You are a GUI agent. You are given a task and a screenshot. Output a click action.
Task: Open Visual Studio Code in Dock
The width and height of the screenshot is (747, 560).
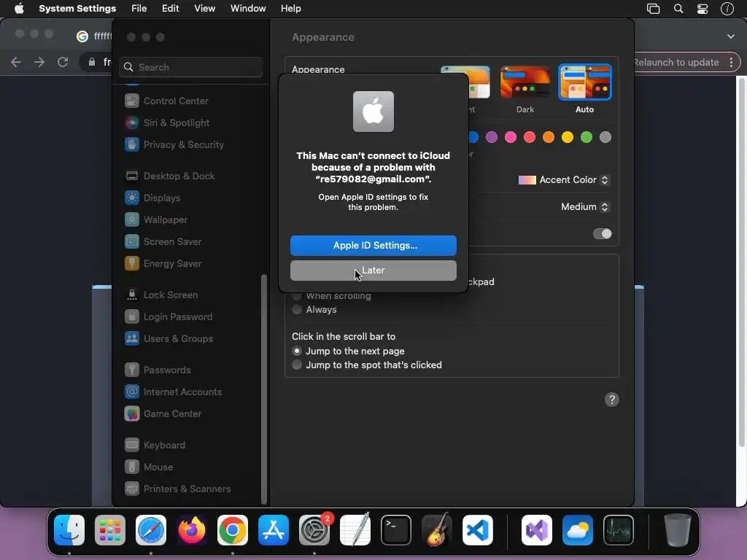pyautogui.click(x=477, y=530)
